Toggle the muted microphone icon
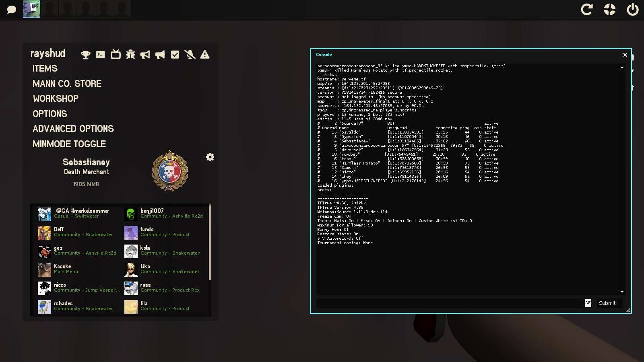644x362 pixels. [190, 54]
